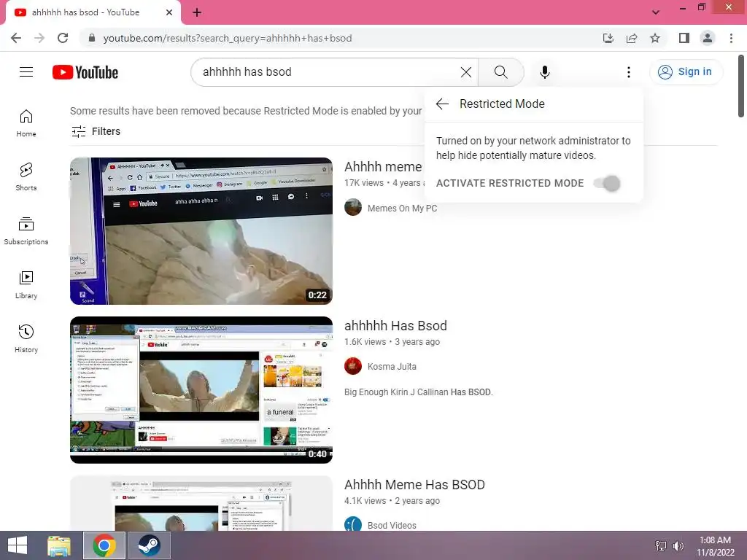
Task: Open Chrome profile avatar menu
Action: [x=708, y=38]
